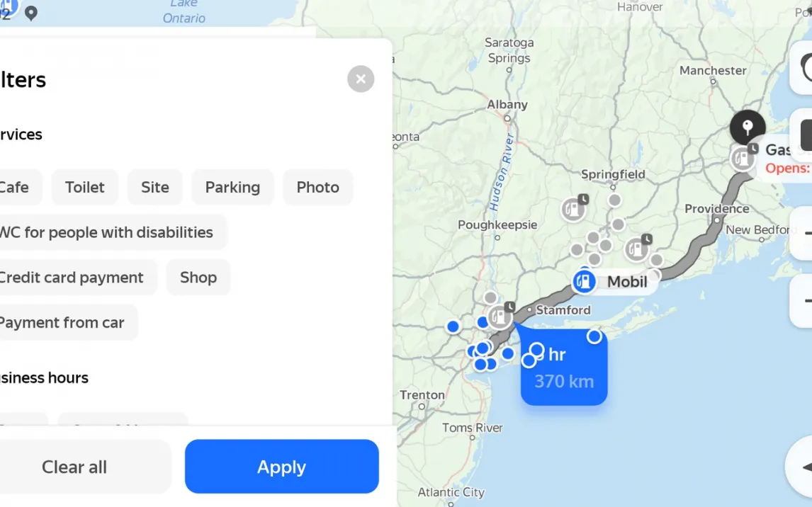Enable the Cafe service filter
Image resolution: width=812 pixels, height=507 pixels.
(x=16, y=188)
